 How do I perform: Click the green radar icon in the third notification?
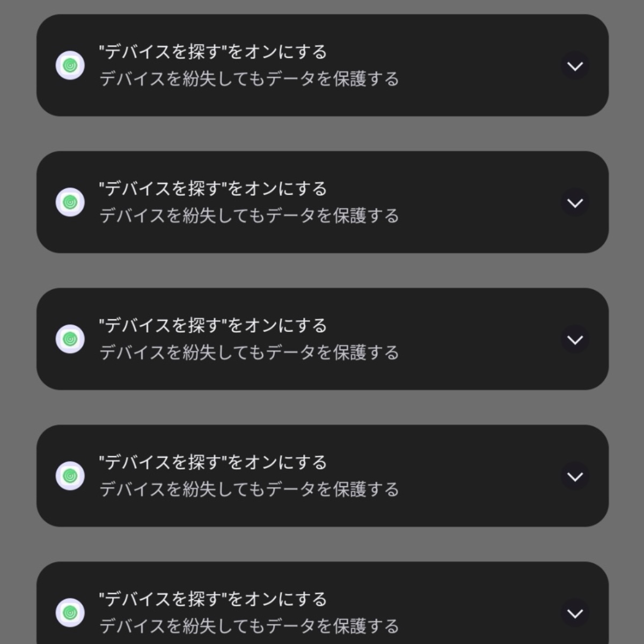(x=70, y=339)
